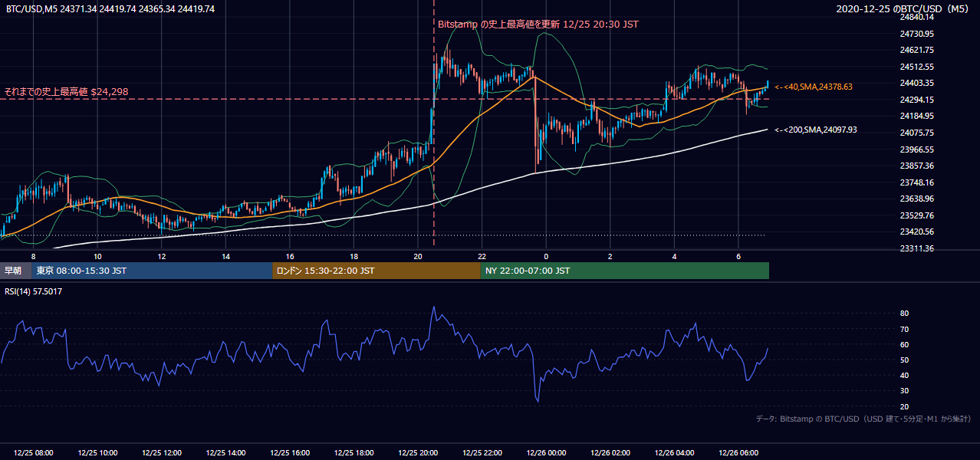Click the ロンドン 15:30-22:00 JST session bar

coord(376,271)
